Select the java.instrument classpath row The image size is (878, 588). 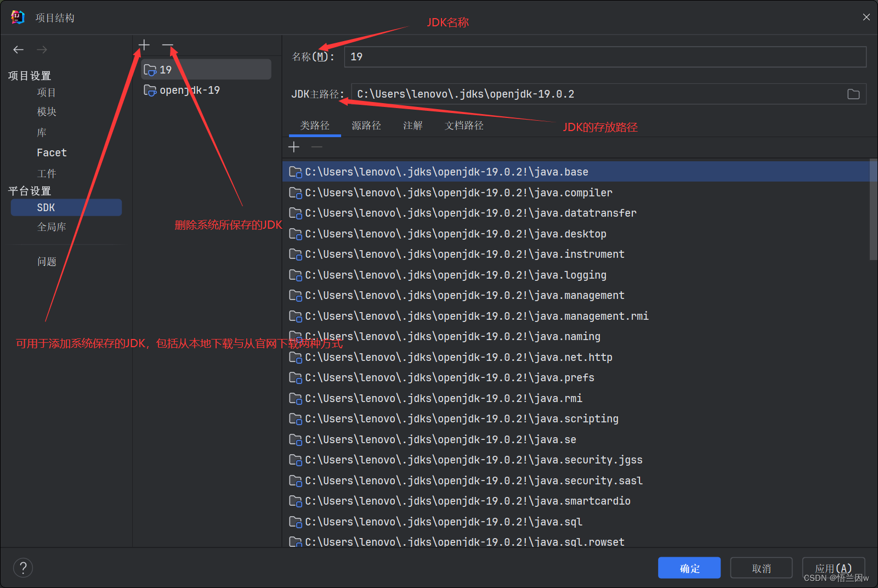click(576, 254)
